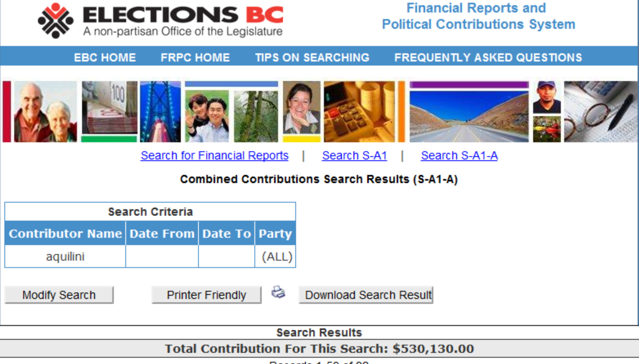Open TIPS ON SEARCHING page
This screenshot has width=639, height=364.
coord(312,58)
